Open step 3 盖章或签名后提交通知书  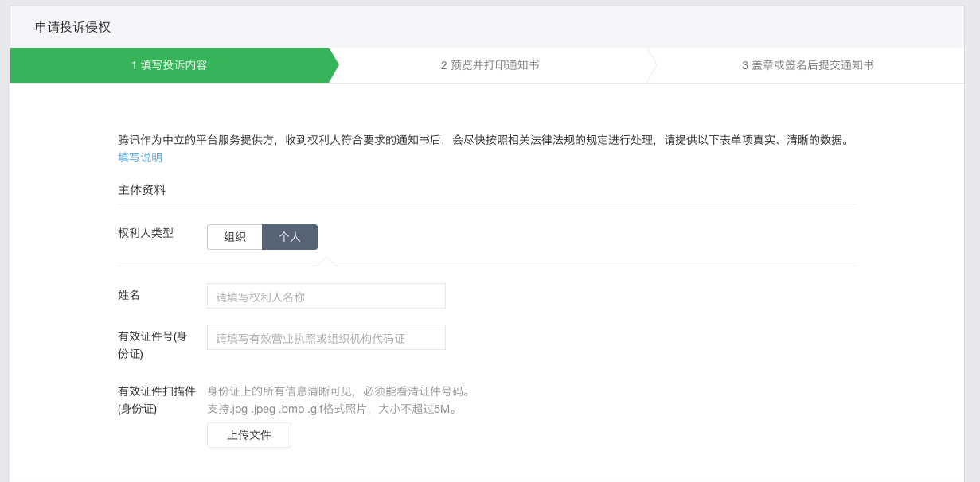[807, 65]
